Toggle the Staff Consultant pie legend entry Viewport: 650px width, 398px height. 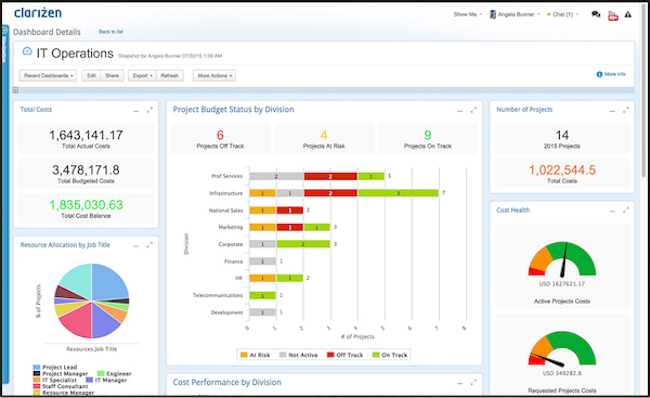61,386
